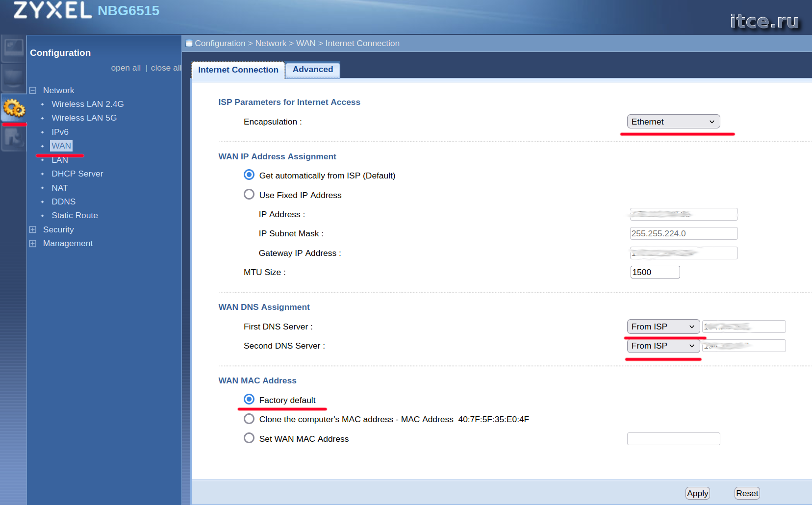Open Wireless LAN 2.4G settings

[88, 104]
